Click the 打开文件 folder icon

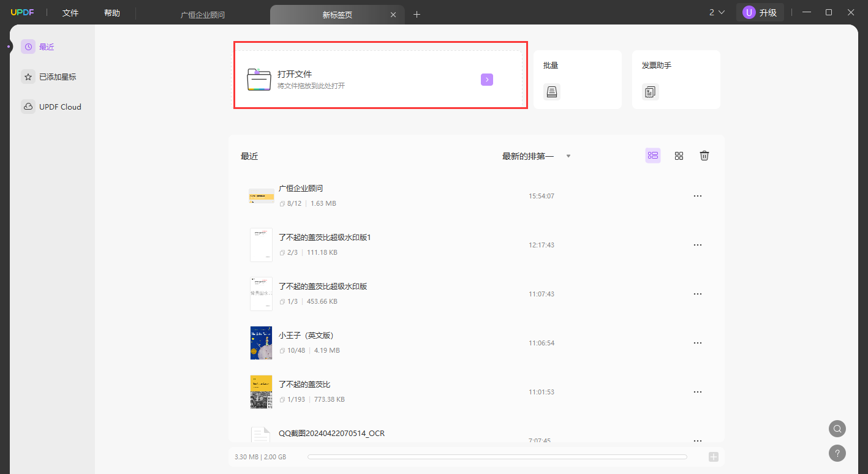[x=259, y=80]
